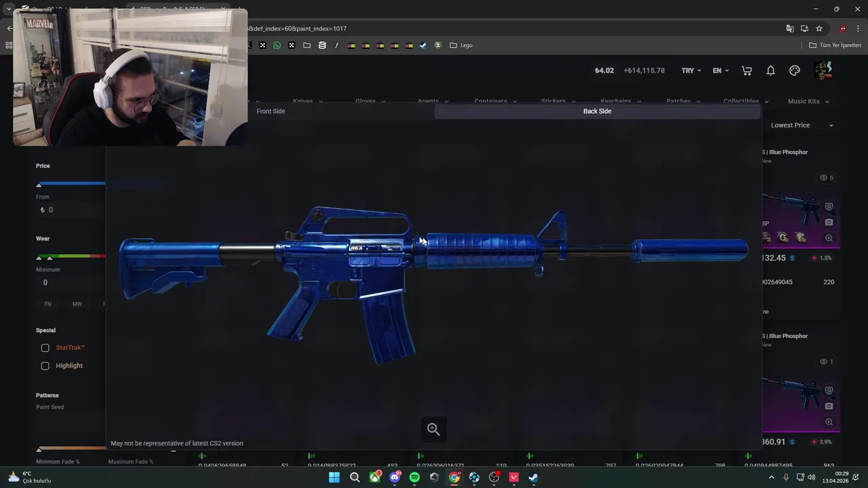Open the second Blue Phosphor listing title
Screen dimensions: 868x488
click(785, 336)
